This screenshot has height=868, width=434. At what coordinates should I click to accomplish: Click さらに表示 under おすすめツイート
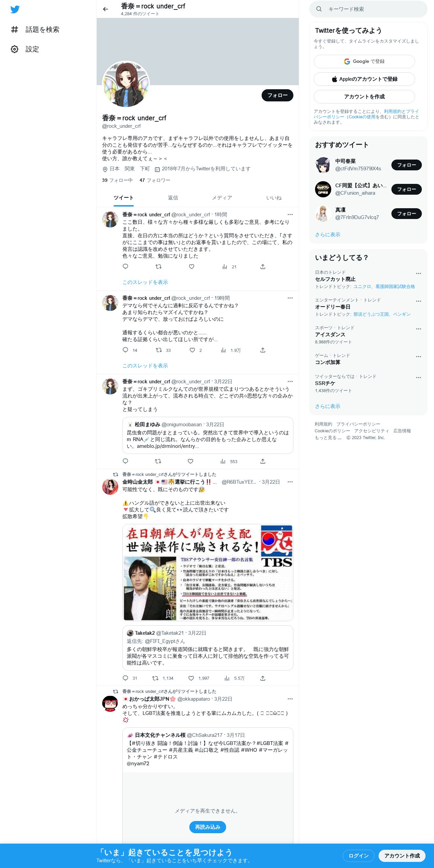click(328, 235)
